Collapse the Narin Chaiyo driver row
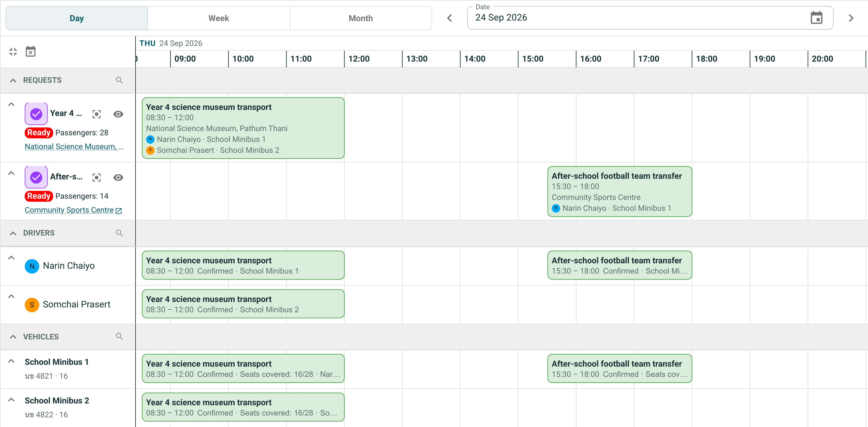This screenshot has height=427, width=868. point(11,258)
